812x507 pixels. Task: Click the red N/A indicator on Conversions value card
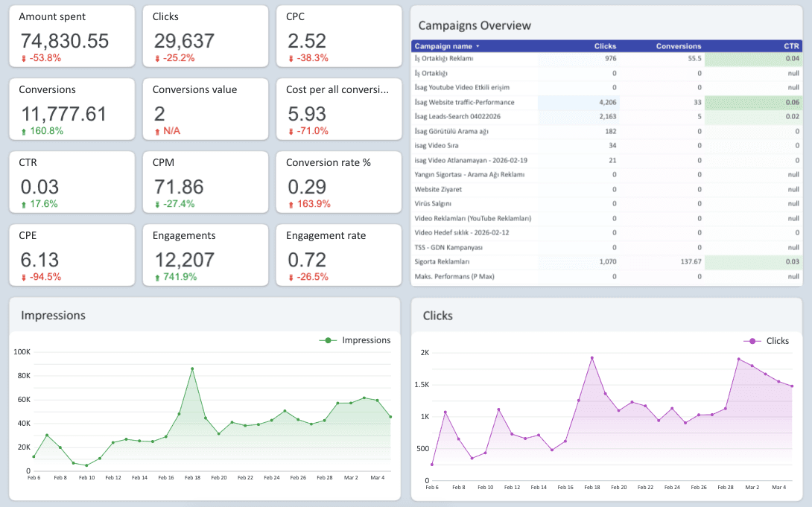point(171,130)
